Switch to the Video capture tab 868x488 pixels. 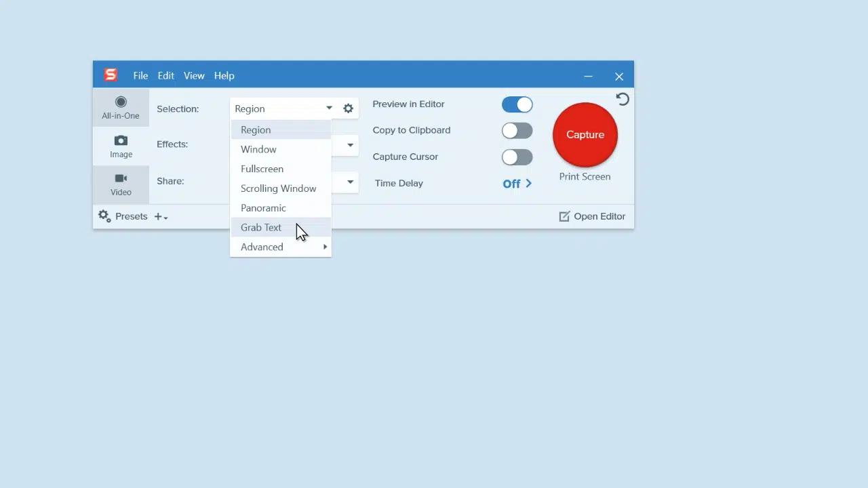[x=121, y=184]
